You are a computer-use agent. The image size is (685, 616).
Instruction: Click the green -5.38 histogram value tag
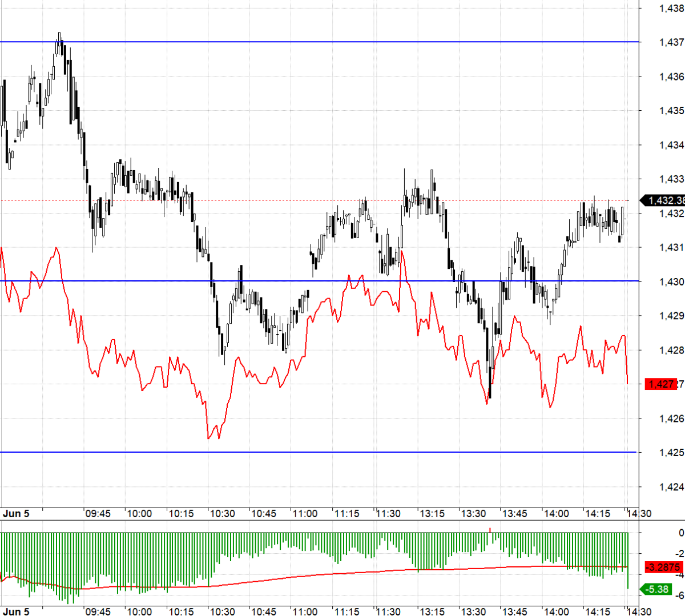point(659,589)
